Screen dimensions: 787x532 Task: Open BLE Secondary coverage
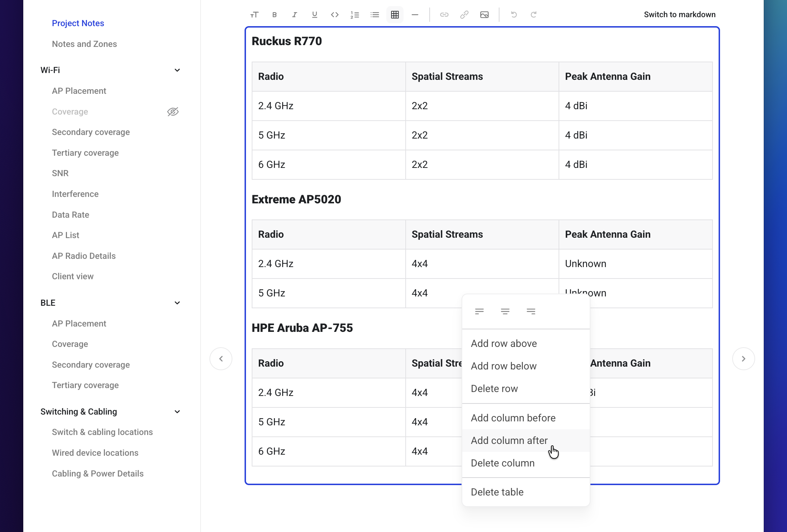tap(91, 365)
